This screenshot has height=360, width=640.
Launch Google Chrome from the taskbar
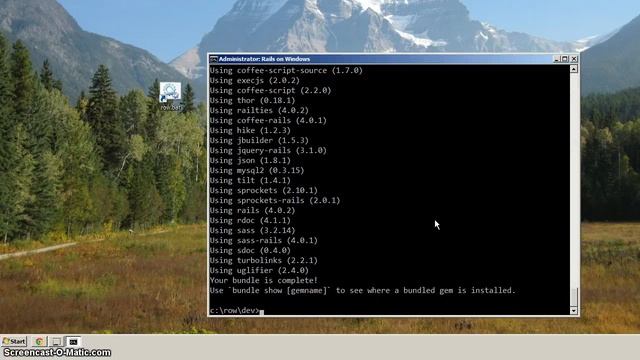pos(39,341)
